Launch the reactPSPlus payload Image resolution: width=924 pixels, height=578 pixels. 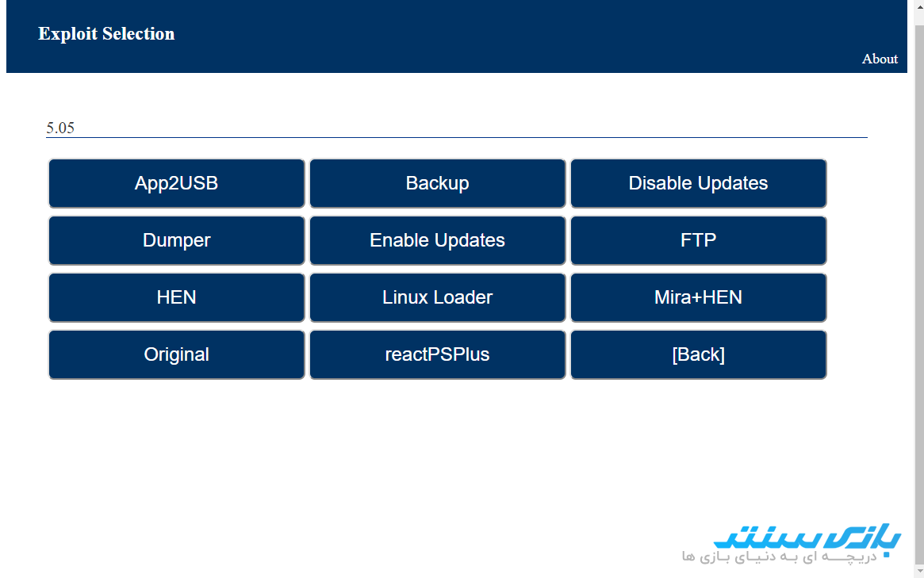point(437,354)
